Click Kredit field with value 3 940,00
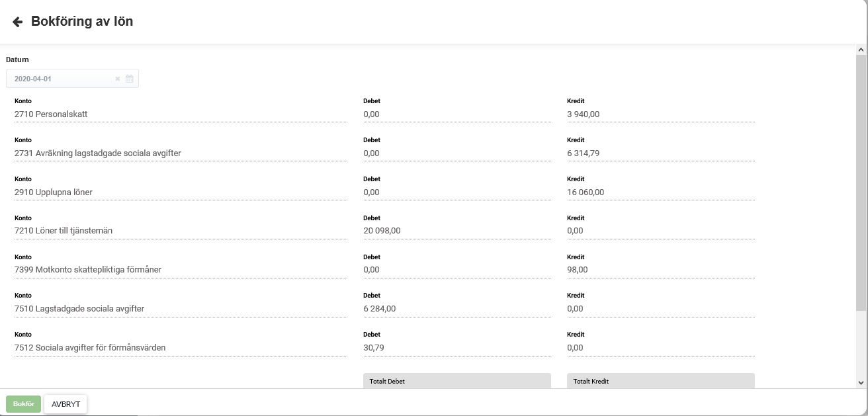 tap(660, 114)
